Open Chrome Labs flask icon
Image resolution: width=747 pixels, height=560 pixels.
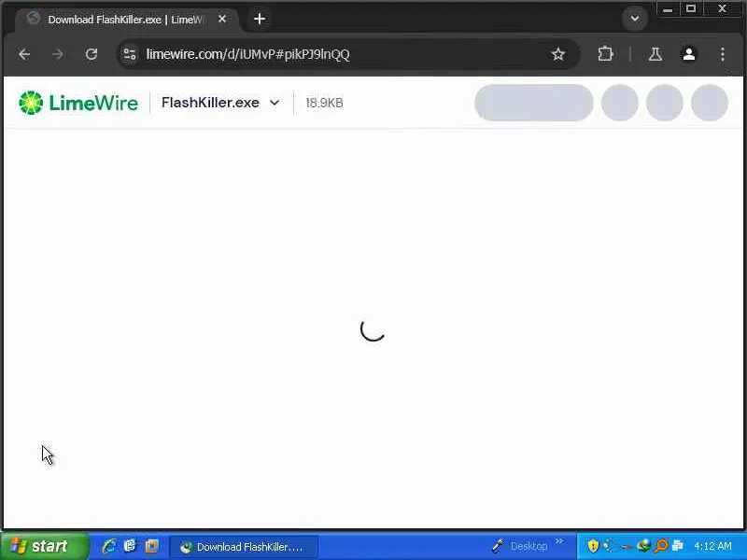(655, 54)
